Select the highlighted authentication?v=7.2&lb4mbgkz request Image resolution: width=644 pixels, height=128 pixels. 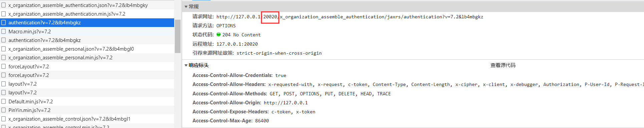[x=87, y=23]
